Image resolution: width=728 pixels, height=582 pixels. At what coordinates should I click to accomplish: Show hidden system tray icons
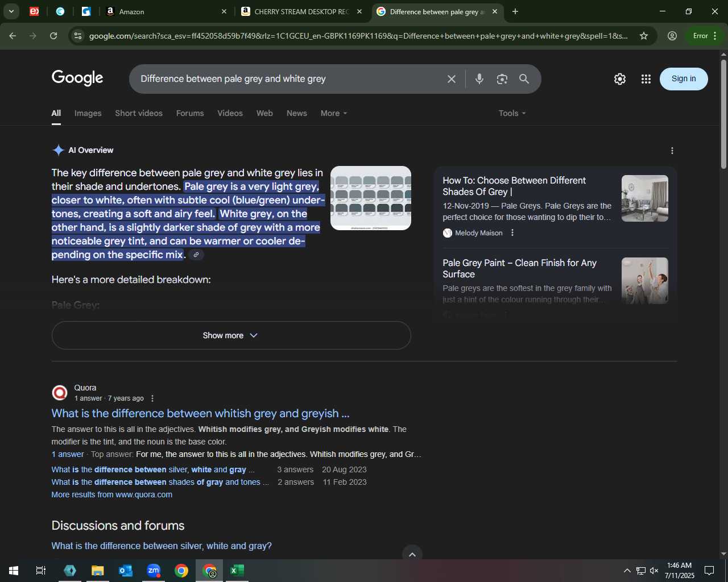pos(627,571)
